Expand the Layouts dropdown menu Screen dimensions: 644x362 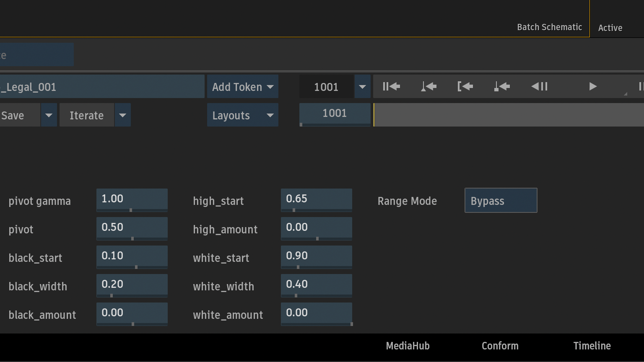(x=243, y=115)
